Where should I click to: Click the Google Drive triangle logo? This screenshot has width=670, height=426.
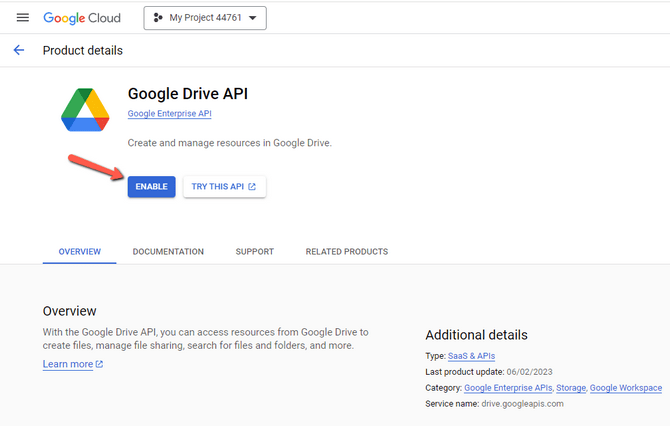pyautogui.click(x=85, y=110)
